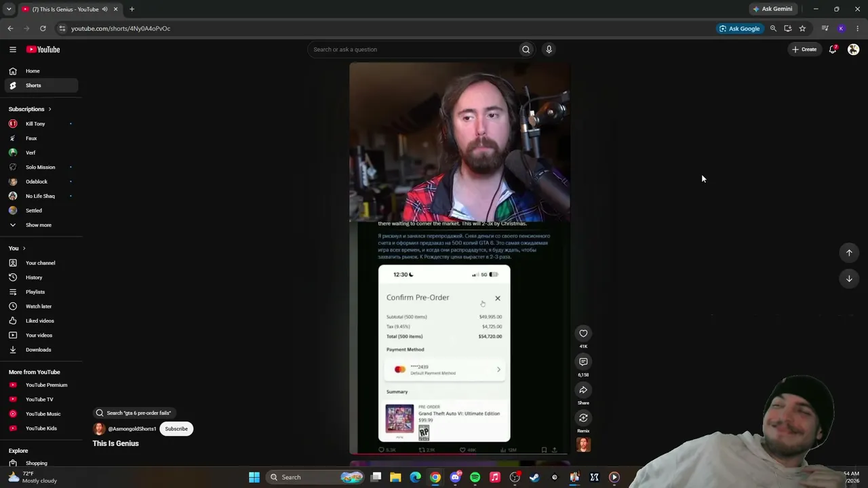Viewport: 868px width, 488px height.
Task: View site information icon in address bar
Action: pyautogui.click(x=62, y=28)
